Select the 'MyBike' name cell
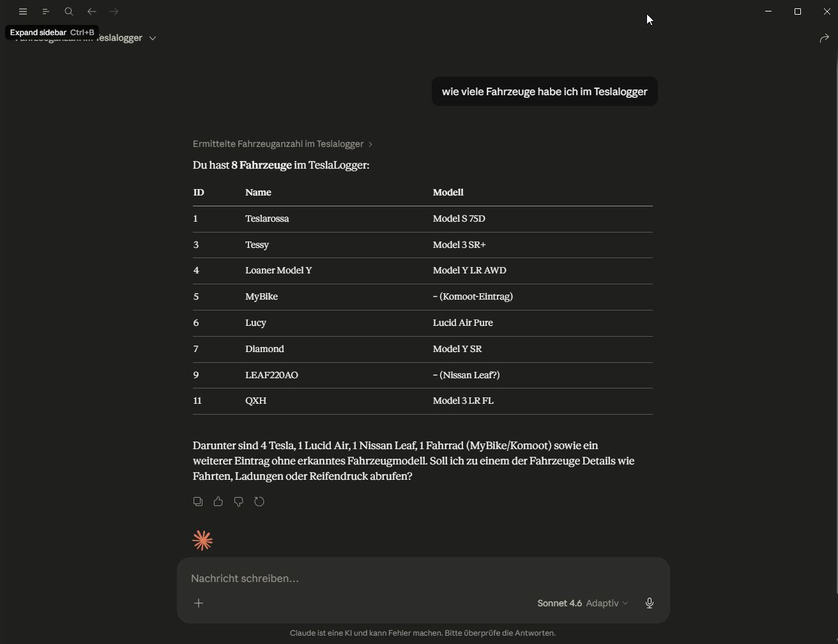Screen dimensions: 838x644 click(261, 296)
